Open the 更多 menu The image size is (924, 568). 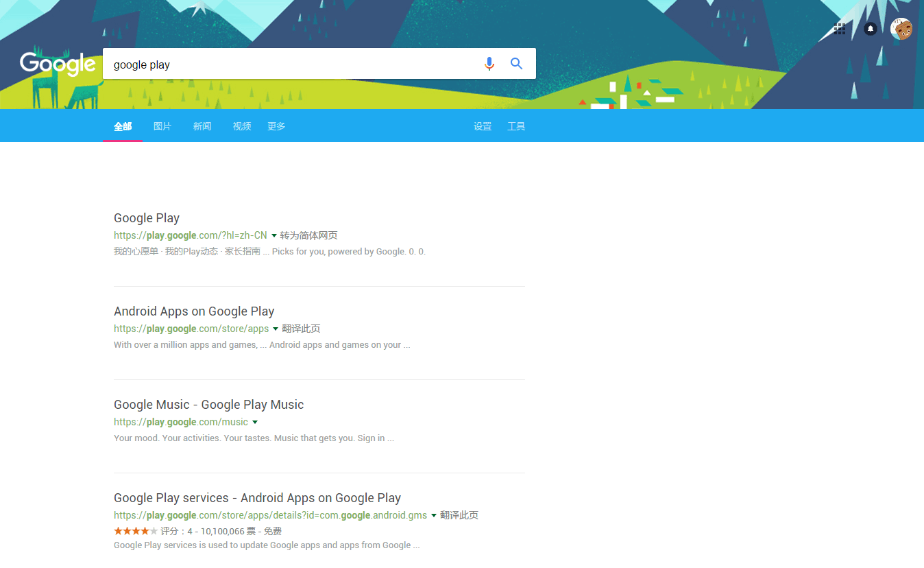pos(276,126)
